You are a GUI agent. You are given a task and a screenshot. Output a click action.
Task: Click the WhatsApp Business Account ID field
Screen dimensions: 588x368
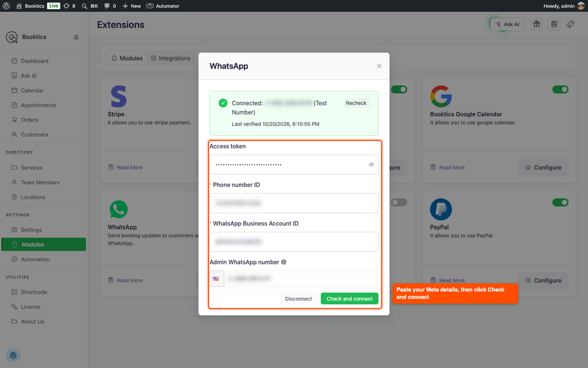293,242
